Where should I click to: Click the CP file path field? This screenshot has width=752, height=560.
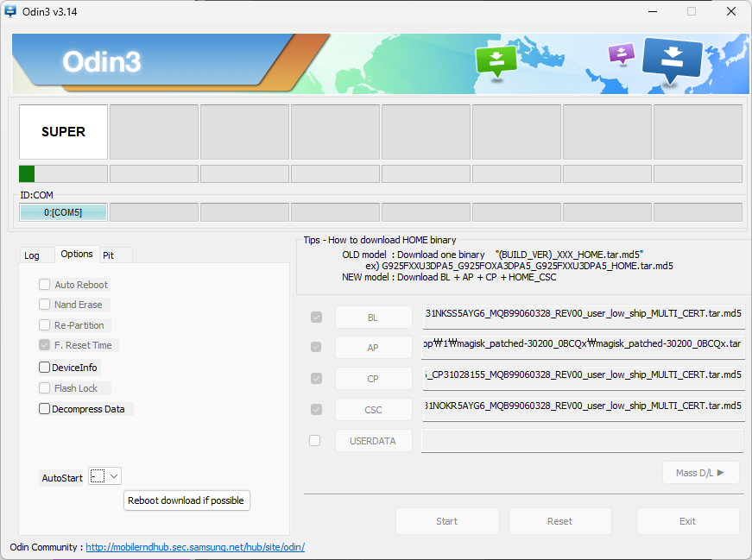coord(583,378)
